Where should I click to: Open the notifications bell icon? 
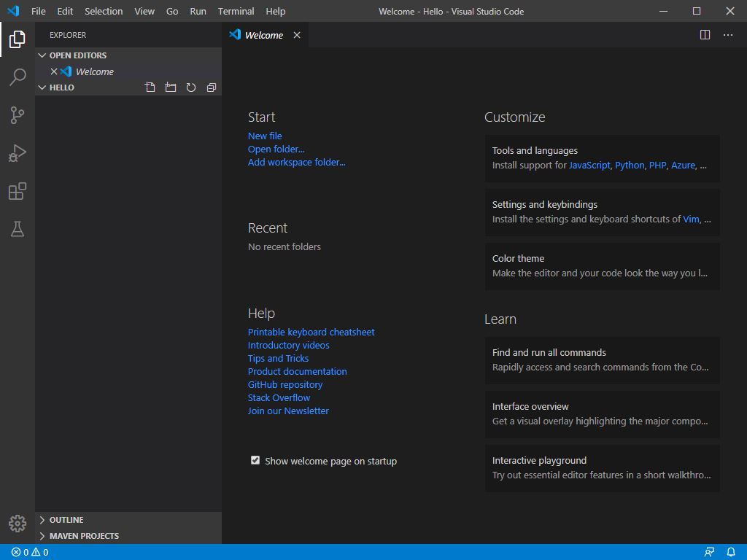[731, 553]
